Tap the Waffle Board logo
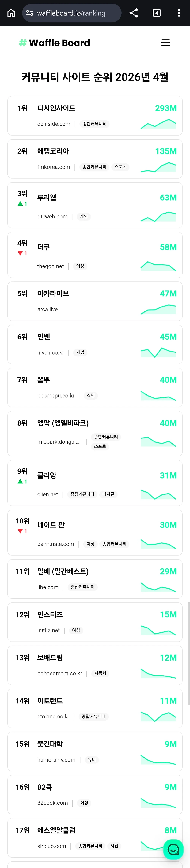Image resolution: width=190 pixels, height=868 pixels. pyautogui.click(x=55, y=43)
